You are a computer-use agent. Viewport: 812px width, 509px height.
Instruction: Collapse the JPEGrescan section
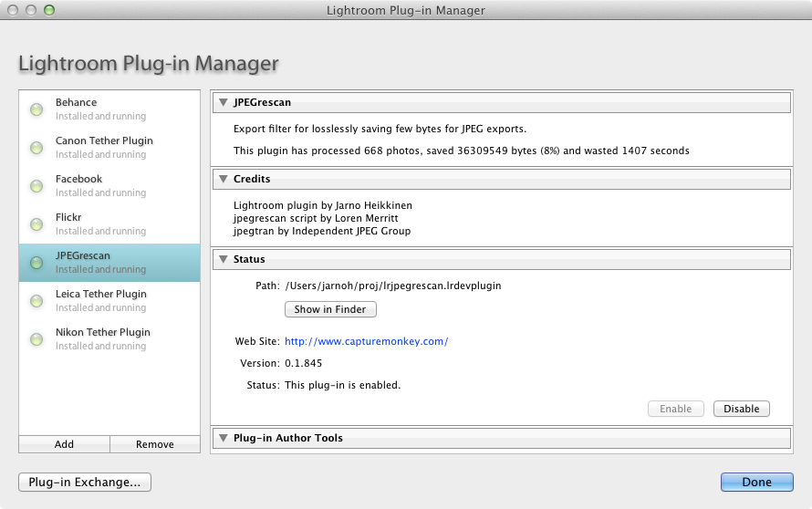224,102
